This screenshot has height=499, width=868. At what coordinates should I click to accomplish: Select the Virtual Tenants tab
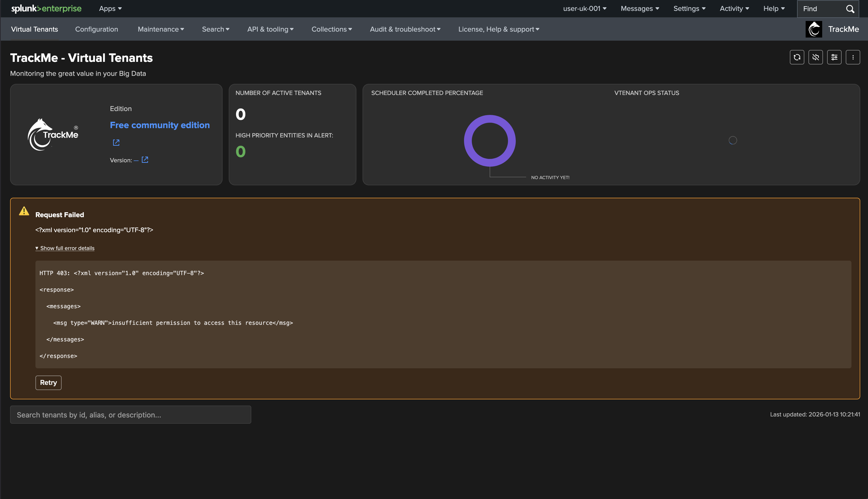[34, 29]
